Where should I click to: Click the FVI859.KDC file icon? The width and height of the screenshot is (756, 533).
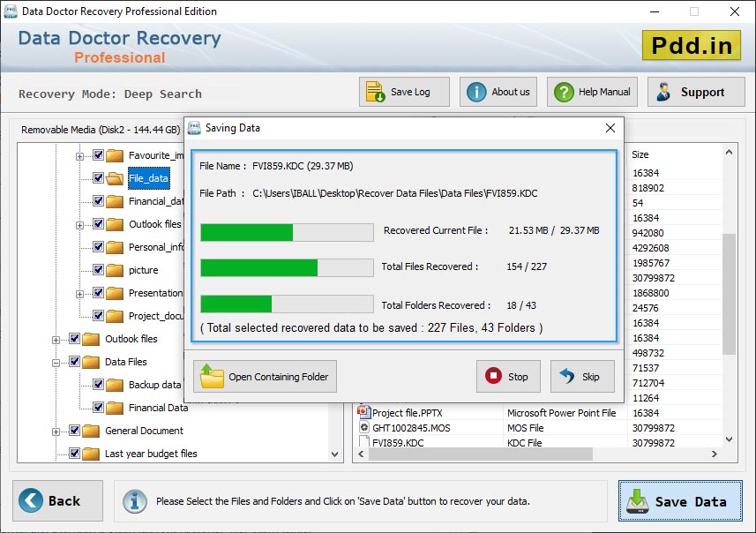point(364,442)
